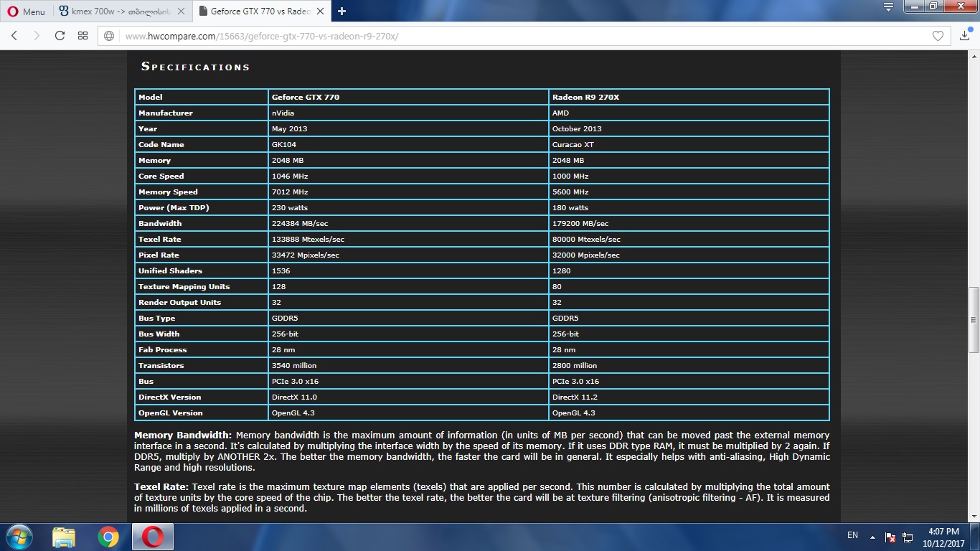
Task: Select the 1536 unified shaders value
Action: tap(280, 270)
